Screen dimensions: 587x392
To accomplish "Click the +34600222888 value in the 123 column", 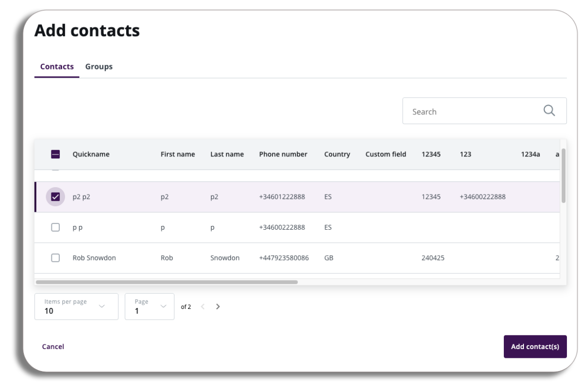I will (483, 197).
